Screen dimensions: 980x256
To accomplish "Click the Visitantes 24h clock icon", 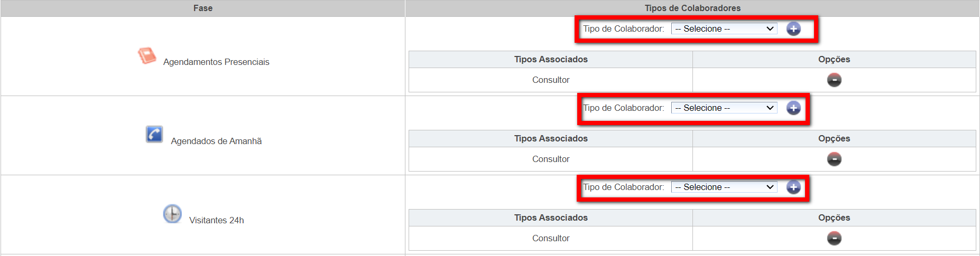I will coord(172,214).
